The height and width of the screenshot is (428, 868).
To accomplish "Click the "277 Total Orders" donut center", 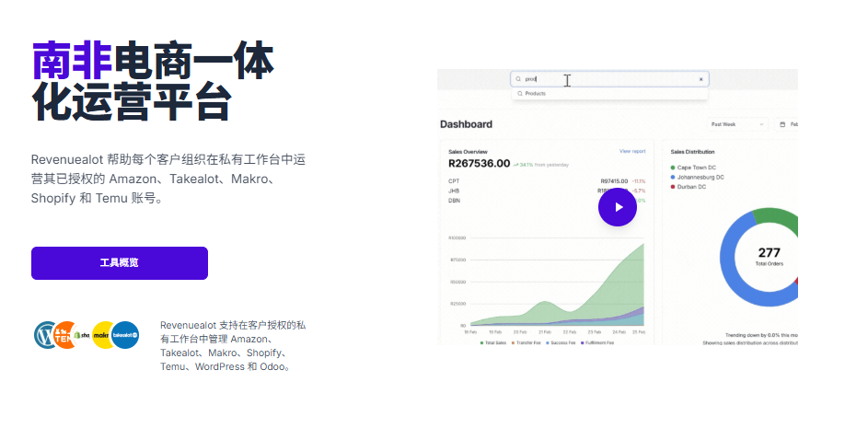I will click(769, 257).
